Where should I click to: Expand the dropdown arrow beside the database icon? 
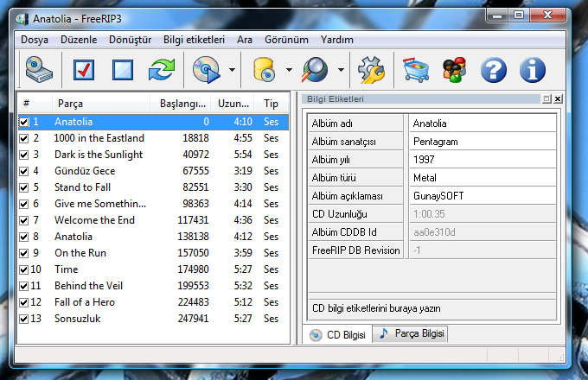289,70
